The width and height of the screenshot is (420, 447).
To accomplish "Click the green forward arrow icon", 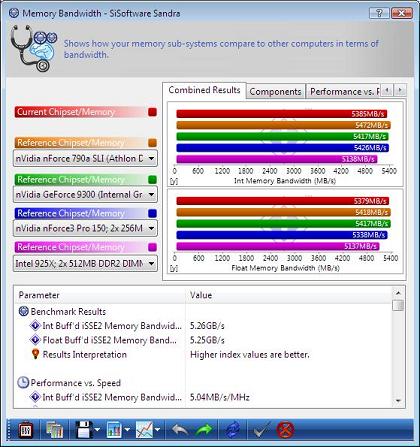I will tap(204, 430).
